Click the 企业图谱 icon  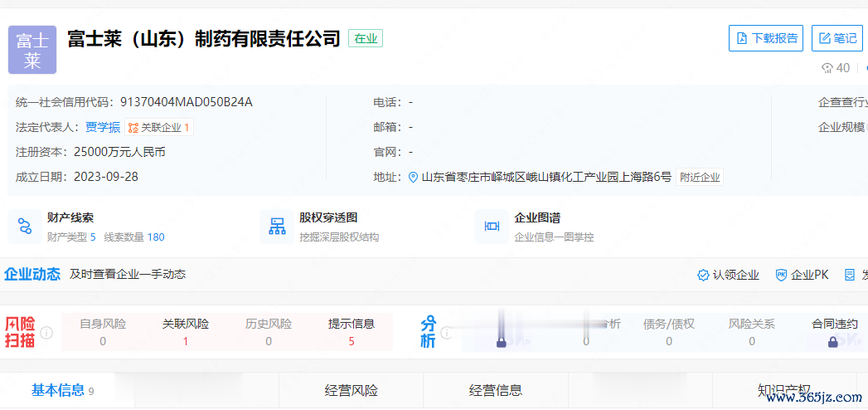(492, 226)
